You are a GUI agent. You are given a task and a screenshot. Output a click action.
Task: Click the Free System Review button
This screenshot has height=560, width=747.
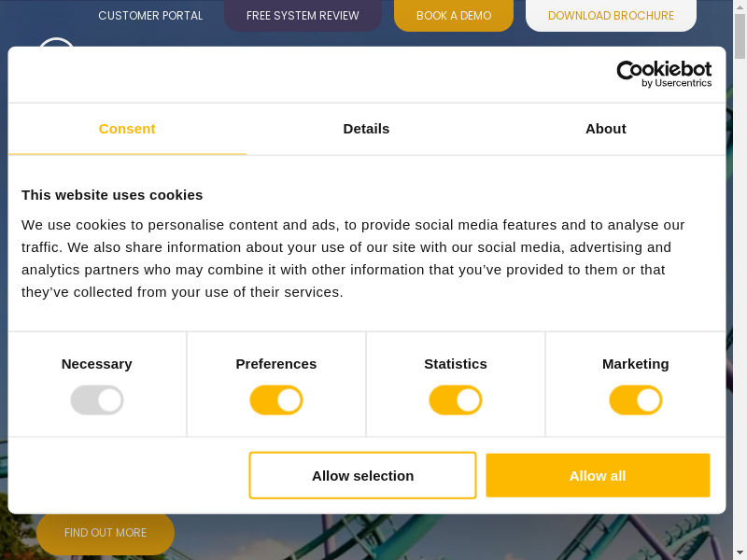pyautogui.click(x=303, y=16)
